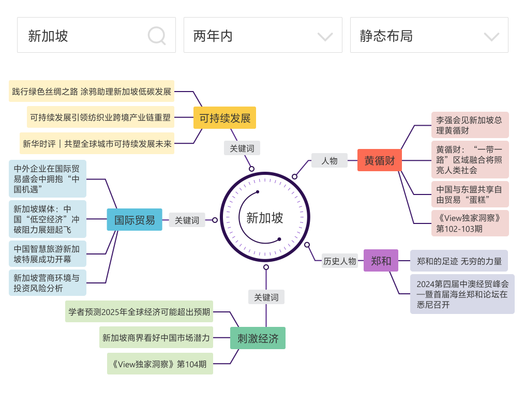The width and height of the screenshot is (524, 420).
Task: Click the 历史人物 relation label
Action: point(339,261)
